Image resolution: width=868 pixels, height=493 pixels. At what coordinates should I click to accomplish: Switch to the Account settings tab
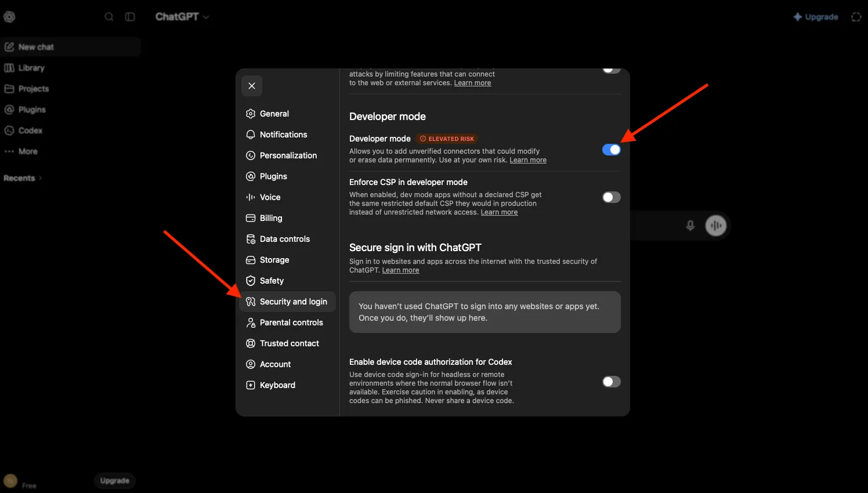287,364
